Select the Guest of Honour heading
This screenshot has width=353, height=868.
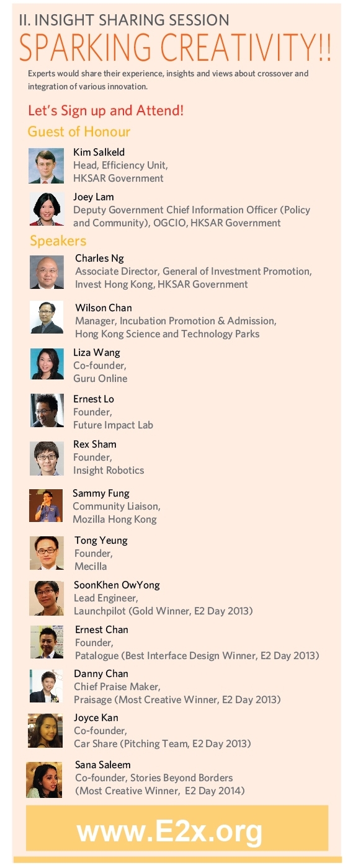tap(79, 131)
